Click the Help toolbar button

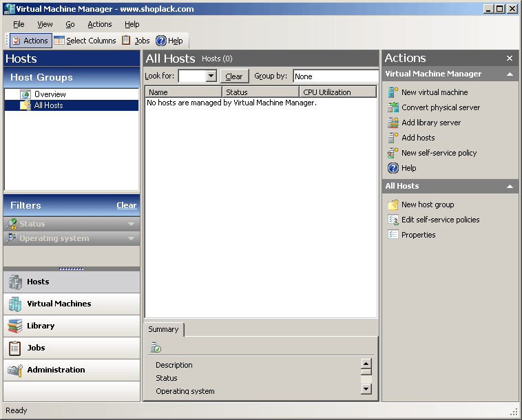point(169,41)
